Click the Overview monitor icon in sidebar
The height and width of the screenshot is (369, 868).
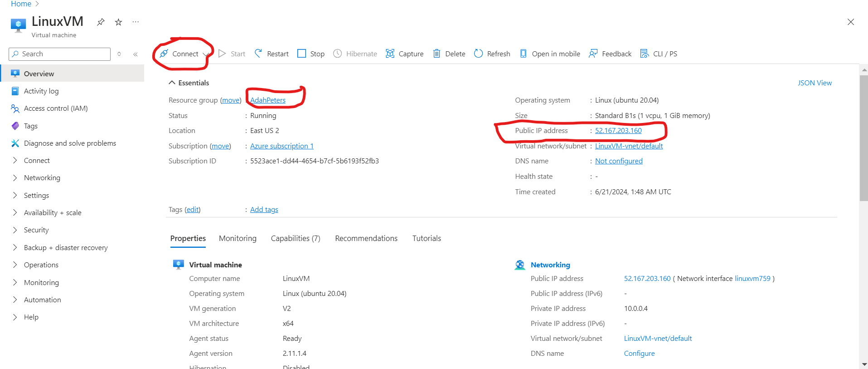click(15, 74)
